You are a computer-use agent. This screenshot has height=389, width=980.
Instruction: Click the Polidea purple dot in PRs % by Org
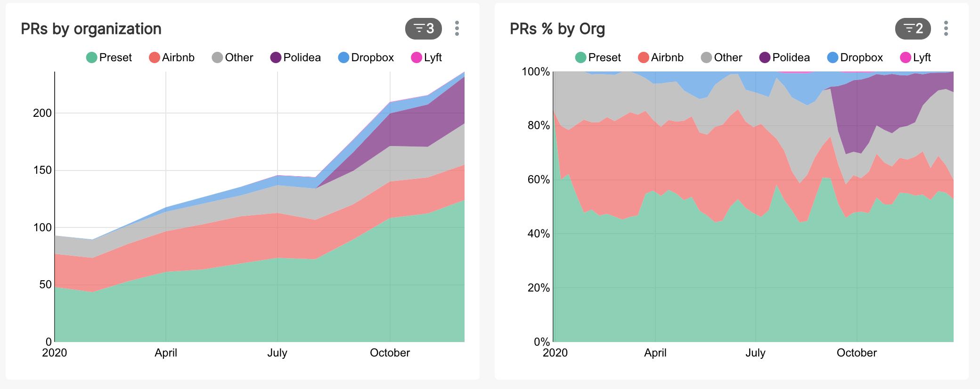point(765,57)
